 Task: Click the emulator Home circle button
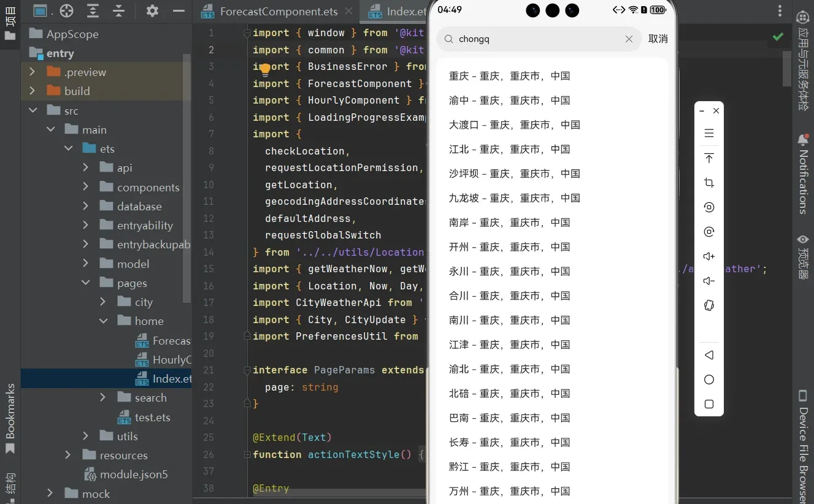[709, 380]
